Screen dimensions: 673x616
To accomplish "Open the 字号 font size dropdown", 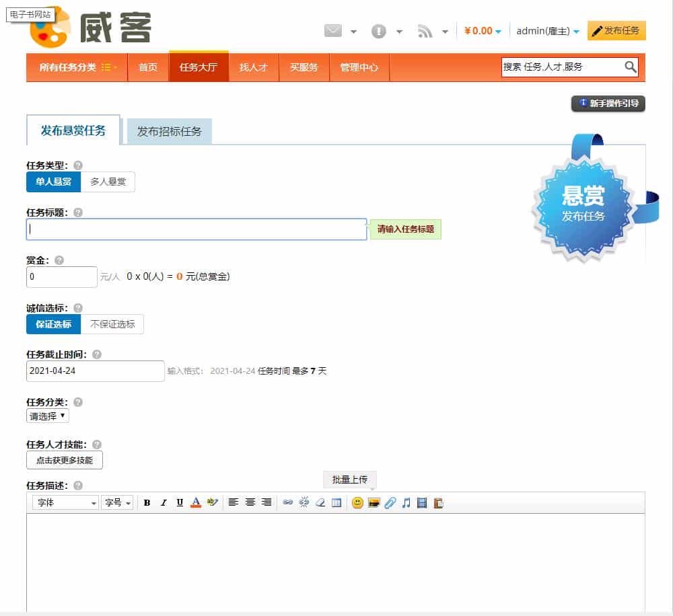I will [117, 502].
